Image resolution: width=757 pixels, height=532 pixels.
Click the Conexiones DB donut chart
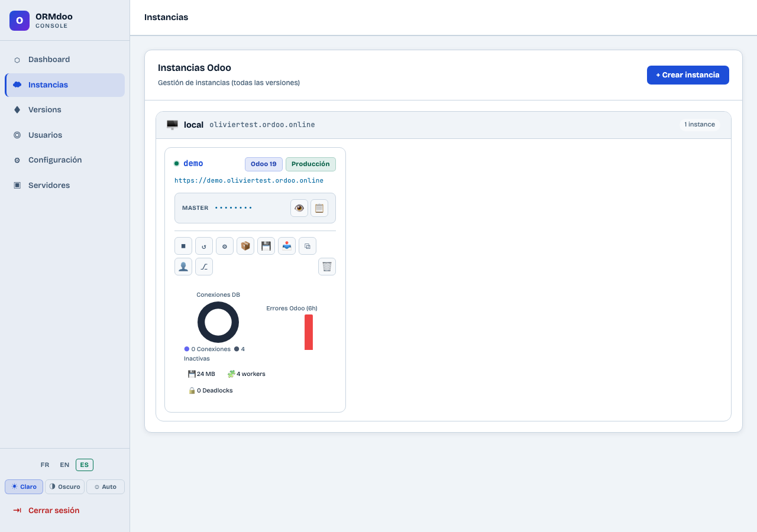218,322
